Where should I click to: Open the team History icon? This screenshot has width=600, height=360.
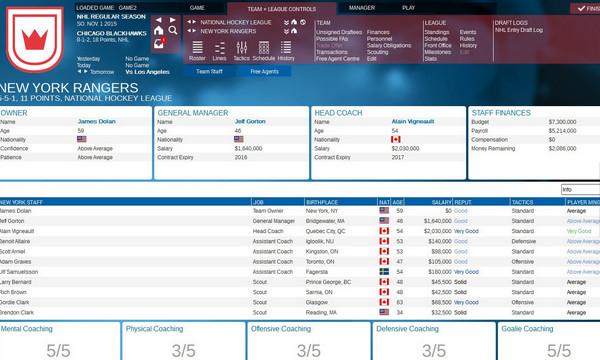286,50
